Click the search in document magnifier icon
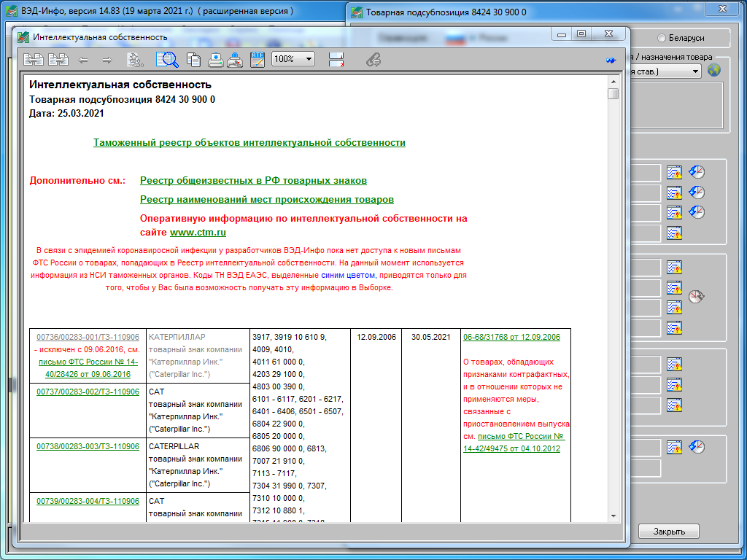 [167, 60]
